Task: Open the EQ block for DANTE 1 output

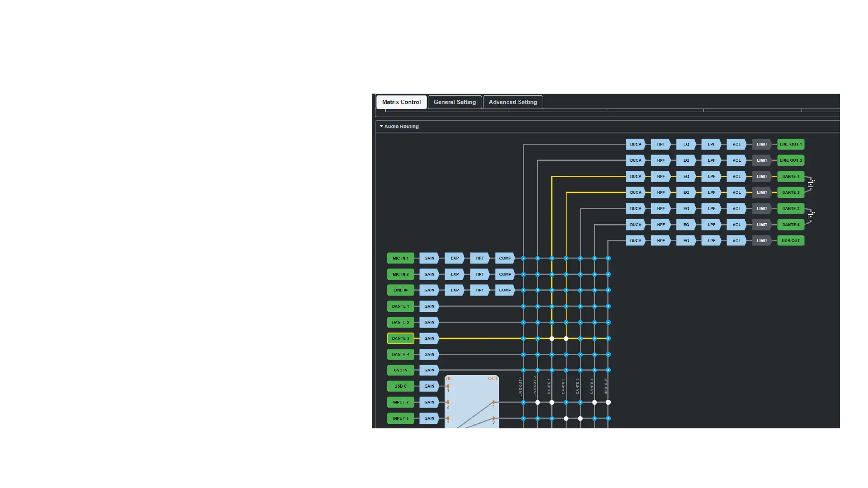Action: (x=686, y=177)
